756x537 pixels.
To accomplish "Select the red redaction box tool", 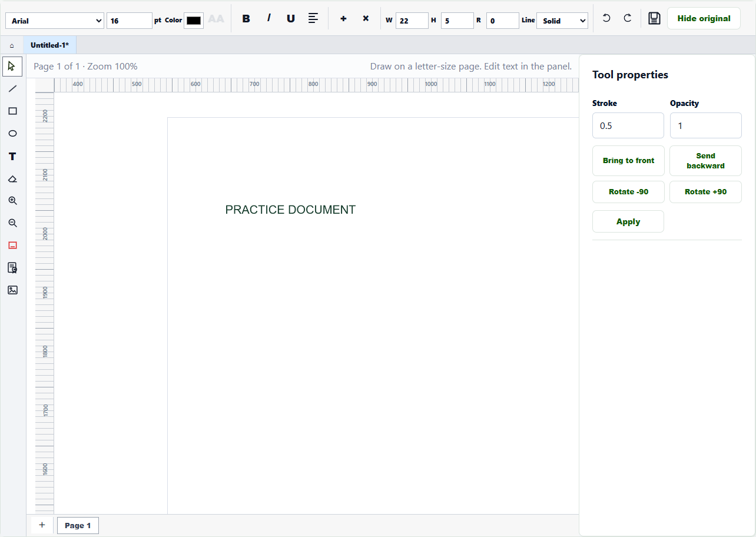I will point(12,246).
